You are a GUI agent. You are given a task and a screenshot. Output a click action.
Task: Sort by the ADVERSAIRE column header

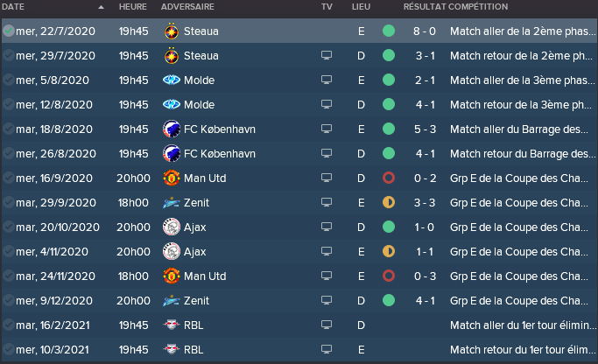click(x=187, y=7)
